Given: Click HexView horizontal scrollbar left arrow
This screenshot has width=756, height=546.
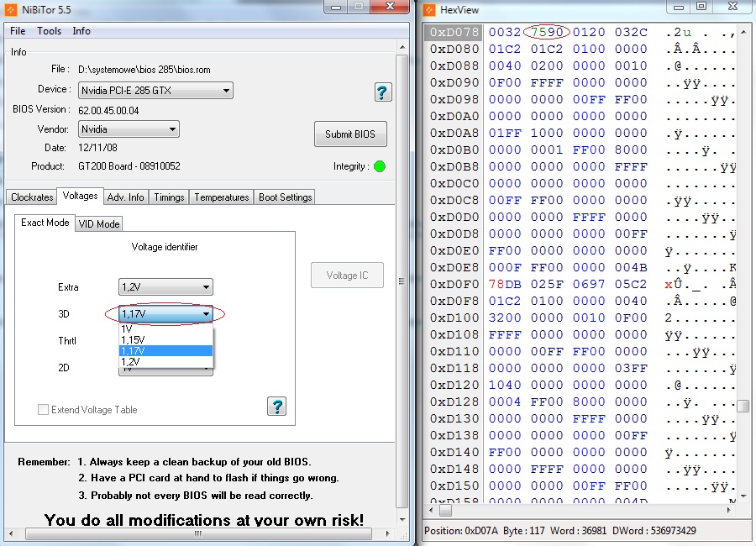Looking at the screenshot, I should (x=432, y=510).
